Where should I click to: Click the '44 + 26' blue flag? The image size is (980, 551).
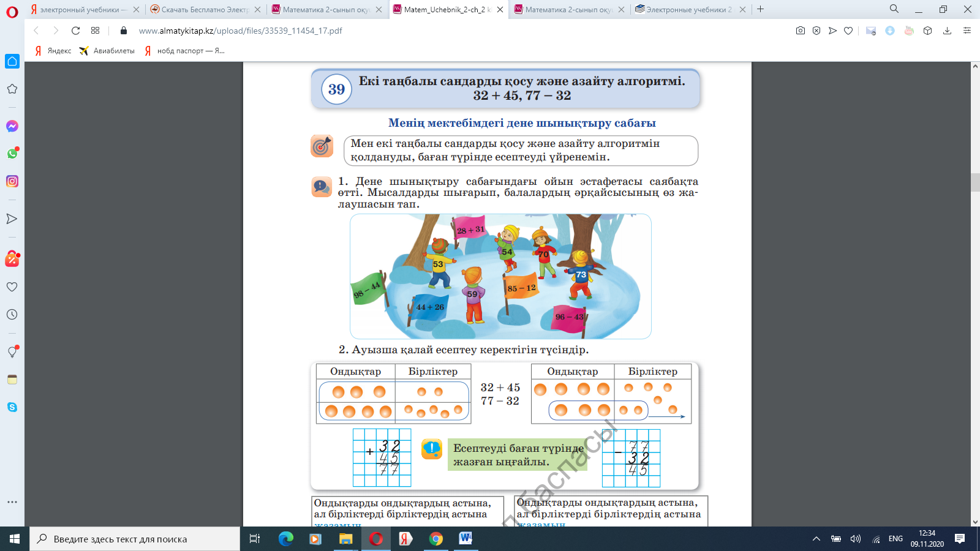coord(430,307)
